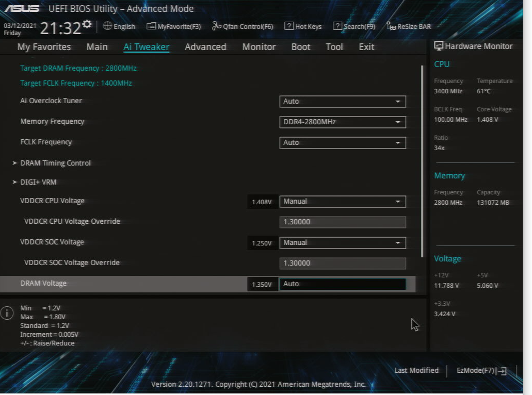Screen dimensions: 532x395
Task: Click +12V reading 11.788 V
Action: [x=446, y=286]
